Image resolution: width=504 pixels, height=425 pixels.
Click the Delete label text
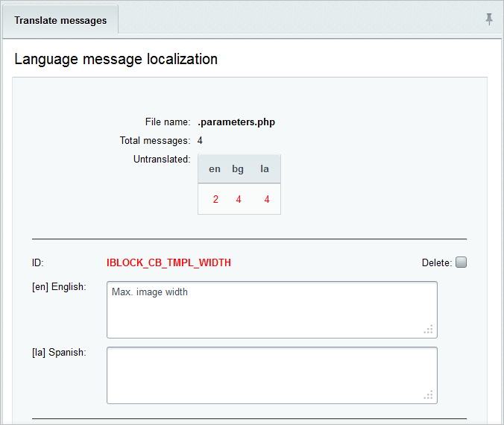[437, 262]
